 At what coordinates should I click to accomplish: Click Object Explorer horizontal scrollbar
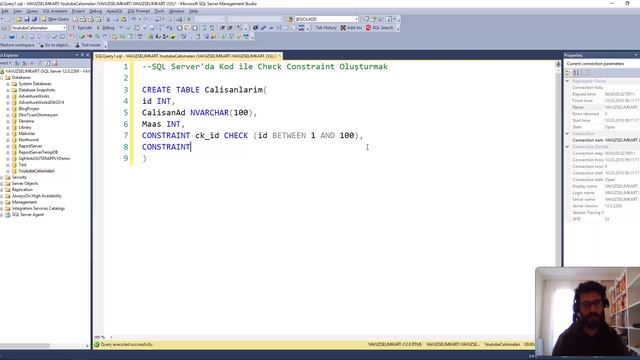25,346
